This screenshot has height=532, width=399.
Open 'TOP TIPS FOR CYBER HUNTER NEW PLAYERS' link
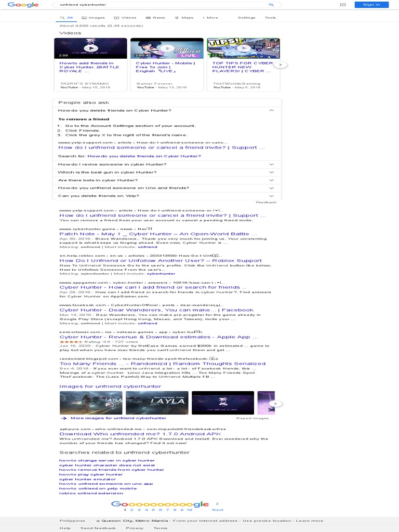242,67
